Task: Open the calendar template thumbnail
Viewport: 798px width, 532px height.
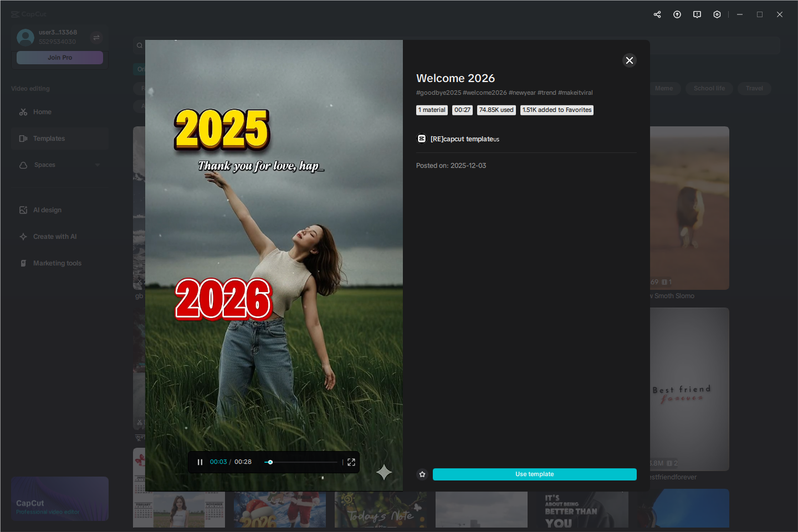Action: click(179, 509)
